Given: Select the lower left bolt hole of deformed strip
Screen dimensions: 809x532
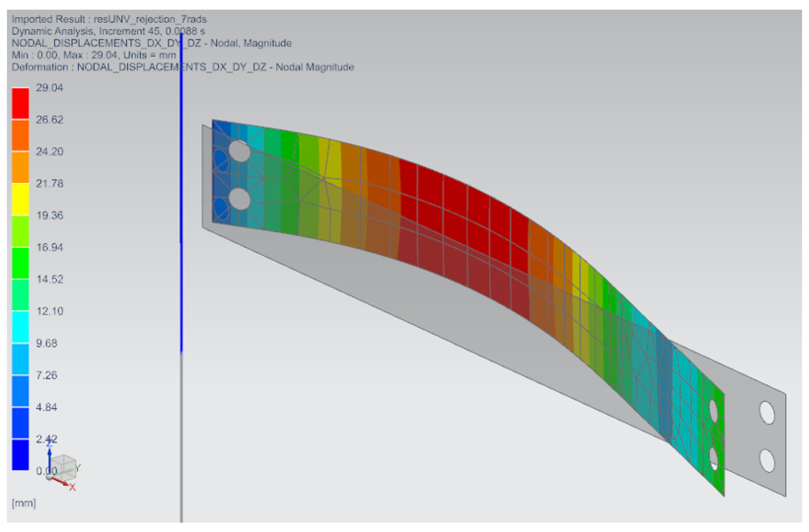Looking at the screenshot, I should click(x=240, y=199).
